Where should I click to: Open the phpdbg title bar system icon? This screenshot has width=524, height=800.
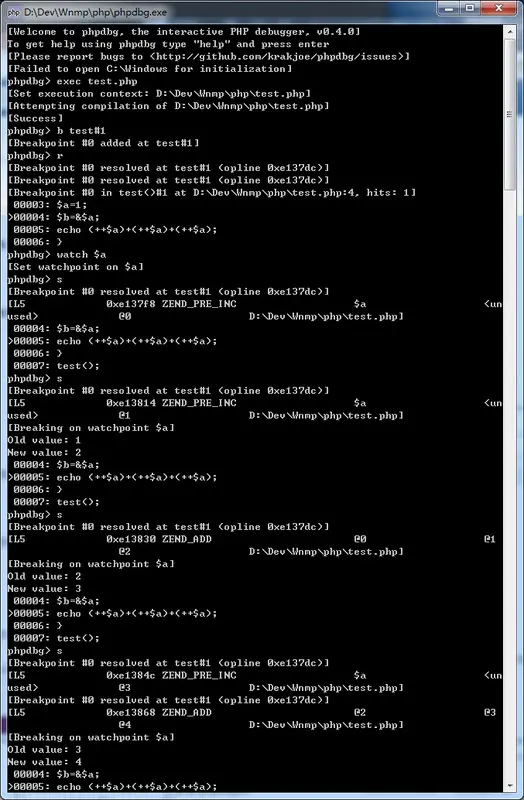pyautogui.click(x=14, y=12)
